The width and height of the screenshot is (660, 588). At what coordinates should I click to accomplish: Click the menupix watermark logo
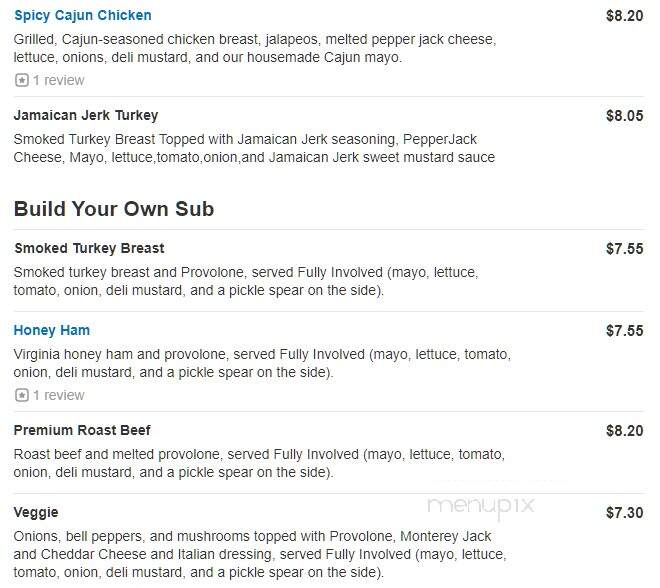pos(481,507)
